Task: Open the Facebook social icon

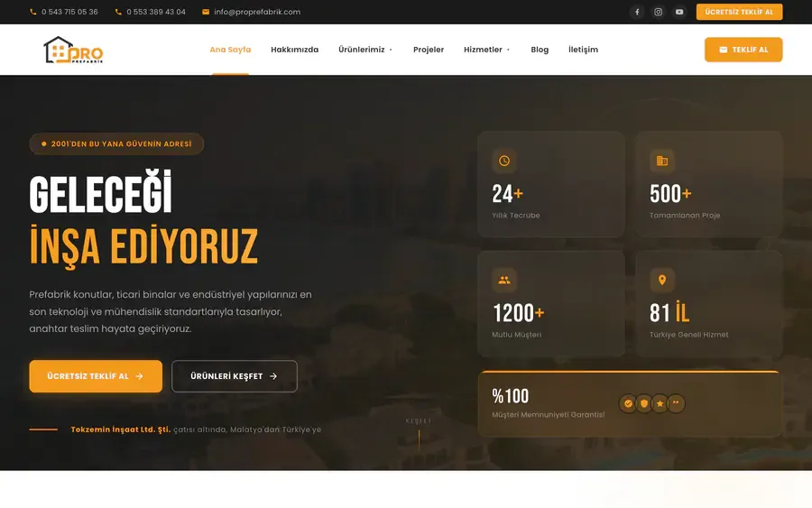Action: pyautogui.click(x=637, y=12)
